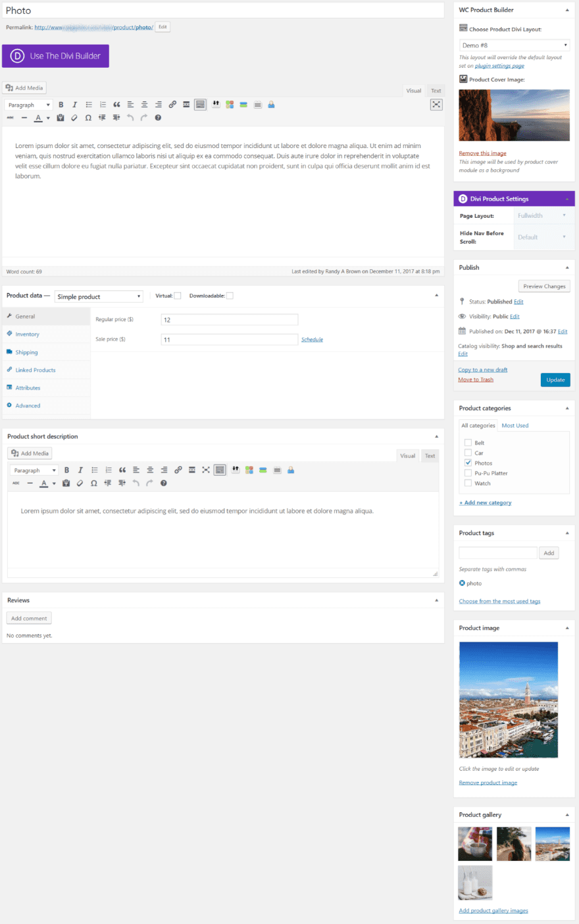Viewport: 579px width, 924px height.
Task: Toggle bold in short description editor
Action: [x=66, y=470]
